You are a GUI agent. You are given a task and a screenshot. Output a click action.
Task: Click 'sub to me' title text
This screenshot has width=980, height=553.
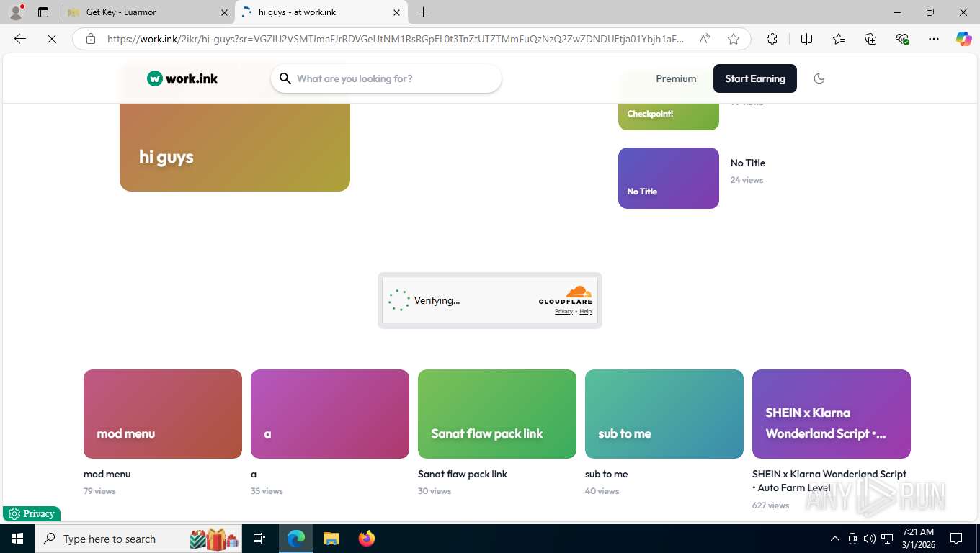(606, 474)
